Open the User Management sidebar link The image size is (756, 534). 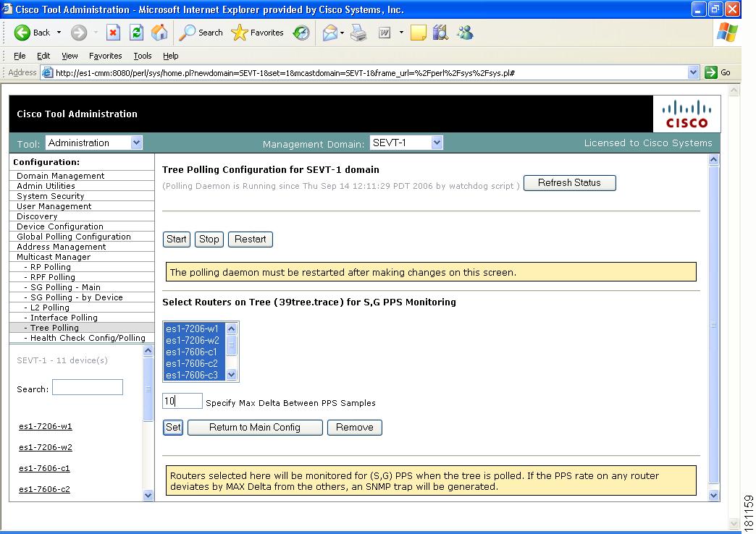[x=54, y=206]
